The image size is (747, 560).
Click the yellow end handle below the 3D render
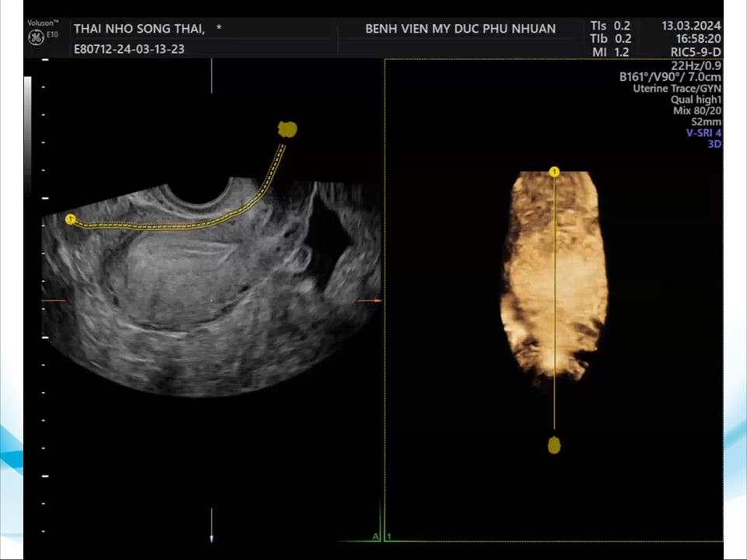[x=554, y=445]
